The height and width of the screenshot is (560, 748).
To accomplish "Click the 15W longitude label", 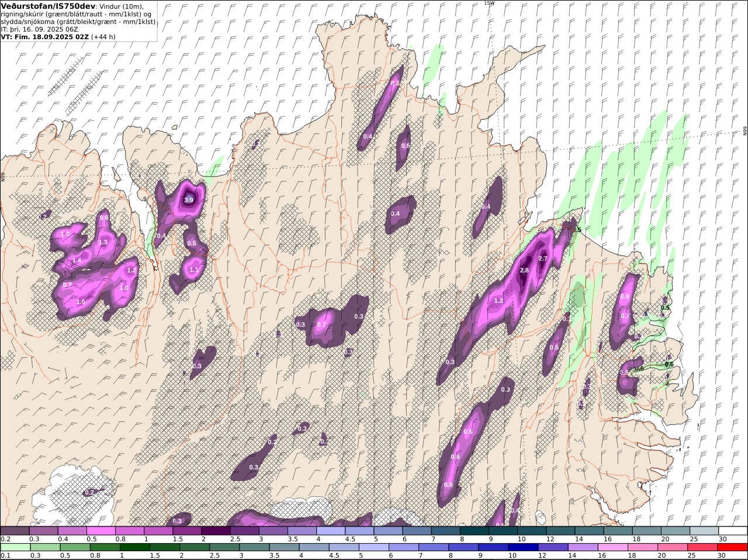I will pos(489,3).
